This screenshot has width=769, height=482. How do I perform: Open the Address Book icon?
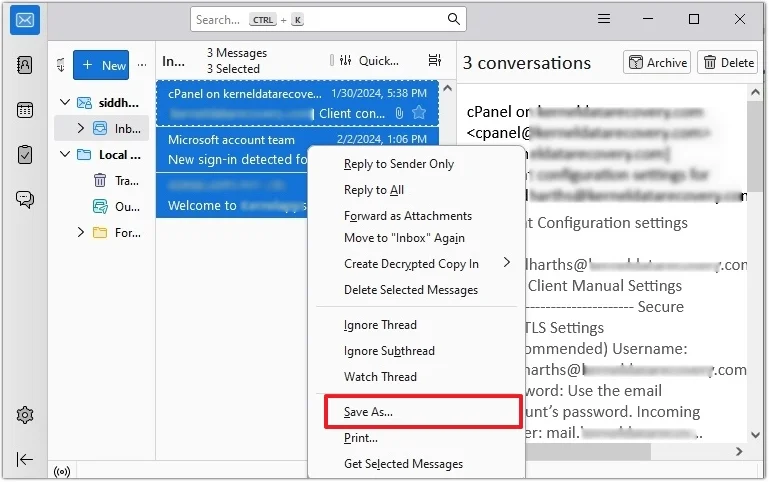pos(25,65)
